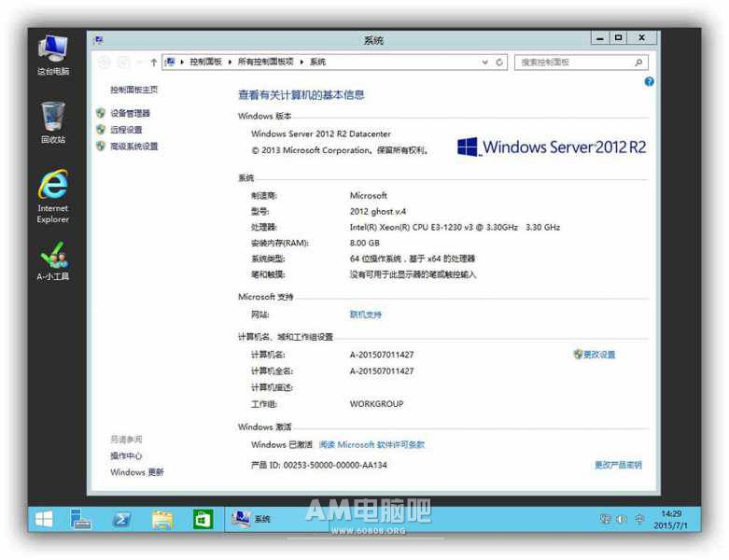Click the 控制面板 breadcrumb

click(205, 62)
